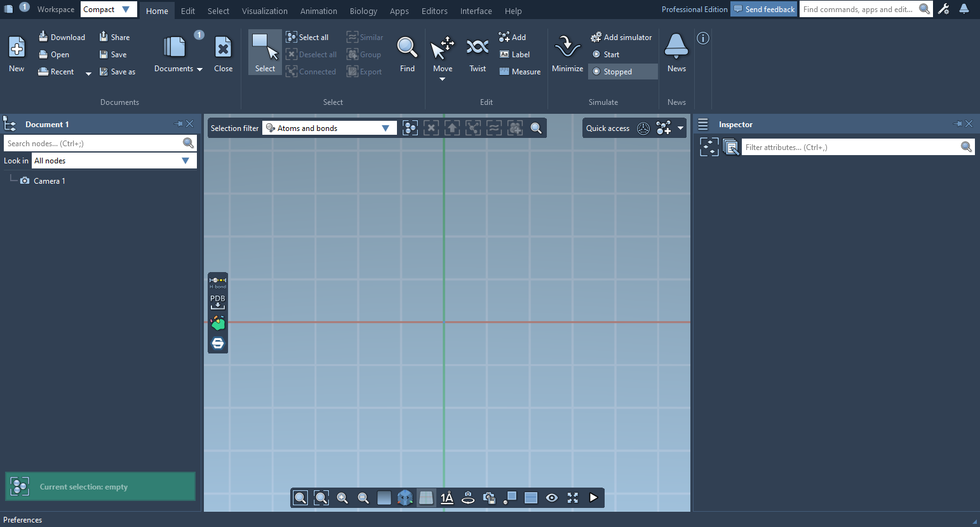Open the H-bond tool in viewport sidebar
This screenshot has height=527, width=980.
[218, 282]
